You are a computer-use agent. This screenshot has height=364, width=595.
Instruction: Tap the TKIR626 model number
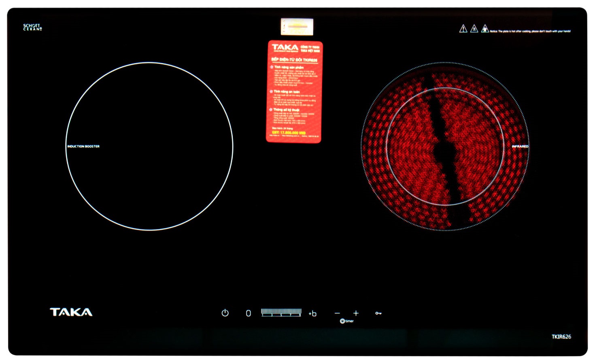[x=561, y=336]
